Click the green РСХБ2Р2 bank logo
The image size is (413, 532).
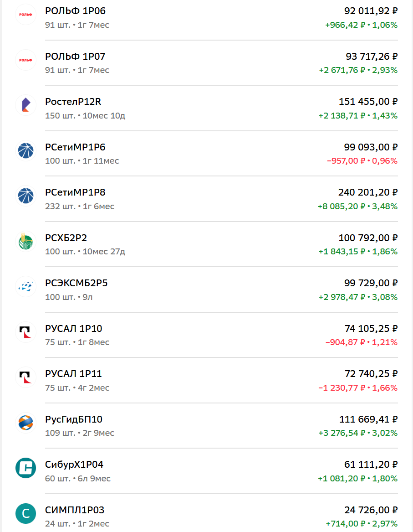coord(26,242)
